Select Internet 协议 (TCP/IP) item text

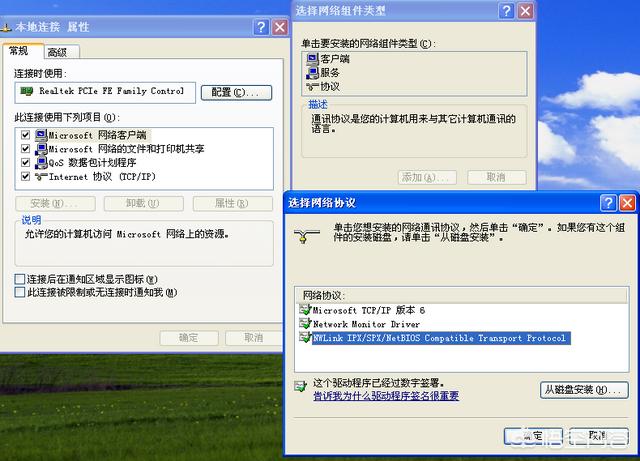[102, 176]
